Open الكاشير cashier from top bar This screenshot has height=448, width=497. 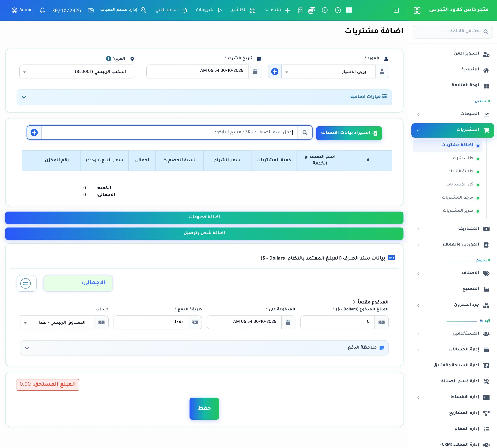pos(243,10)
